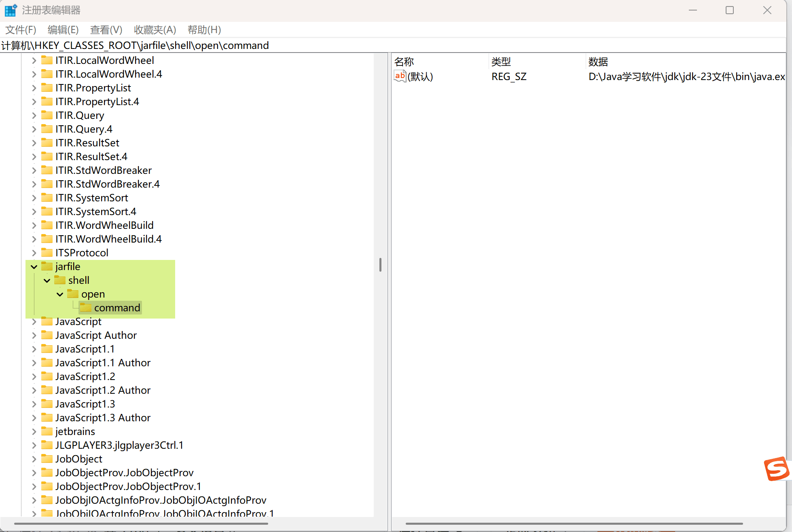This screenshot has width=792, height=532.
Task: Click the 数据 column header
Action: tap(599, 62)
